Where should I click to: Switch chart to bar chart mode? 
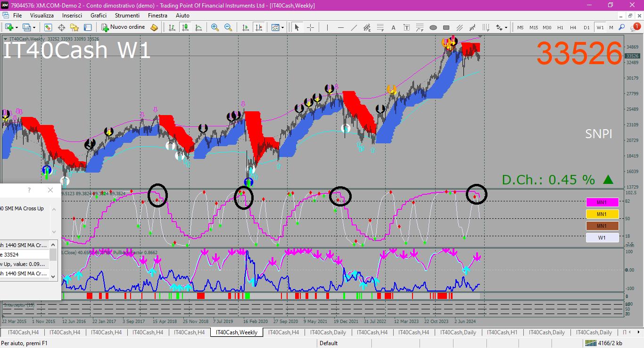172,27
